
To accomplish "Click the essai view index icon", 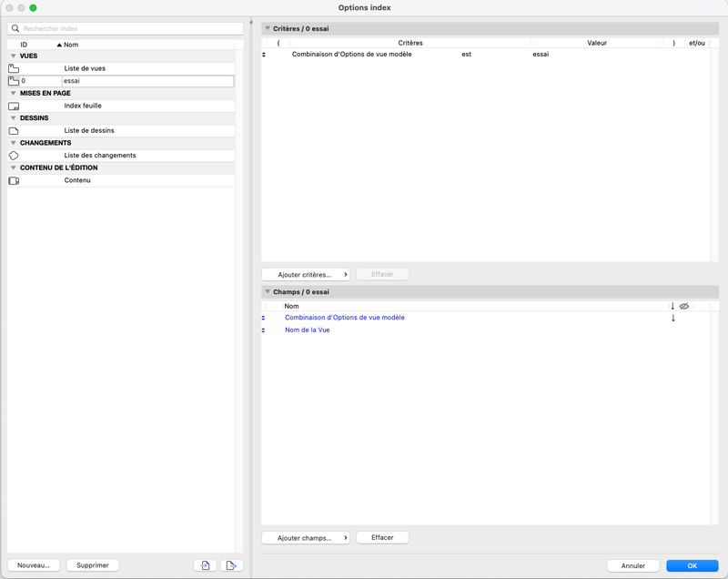I will coord(14,81).
